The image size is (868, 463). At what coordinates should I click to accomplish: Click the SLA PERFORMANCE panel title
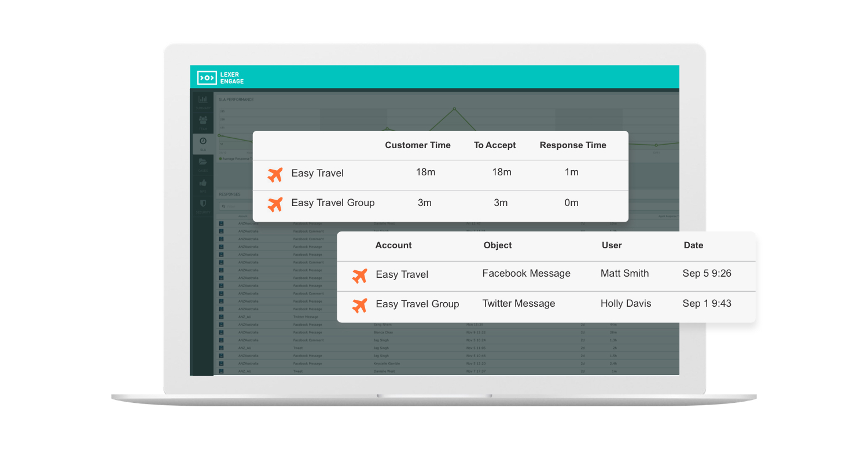[x=236, y=100]
